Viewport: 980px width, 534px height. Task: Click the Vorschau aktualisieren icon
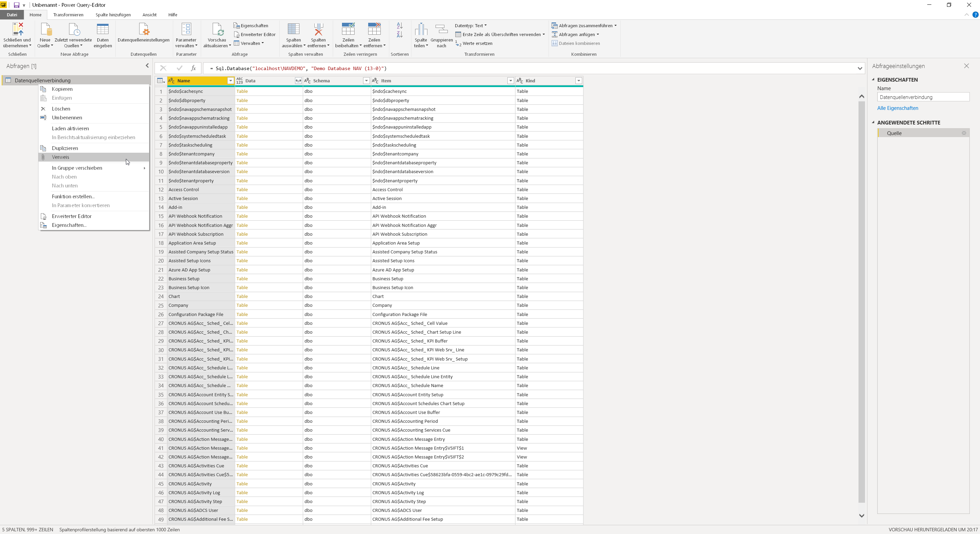pos(217,29)
